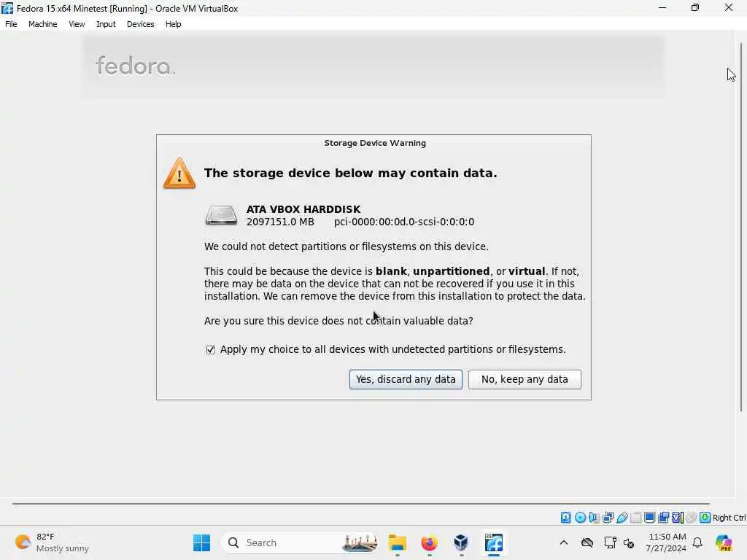Click the OneDrive cloud tray icon

click(587, 542)
